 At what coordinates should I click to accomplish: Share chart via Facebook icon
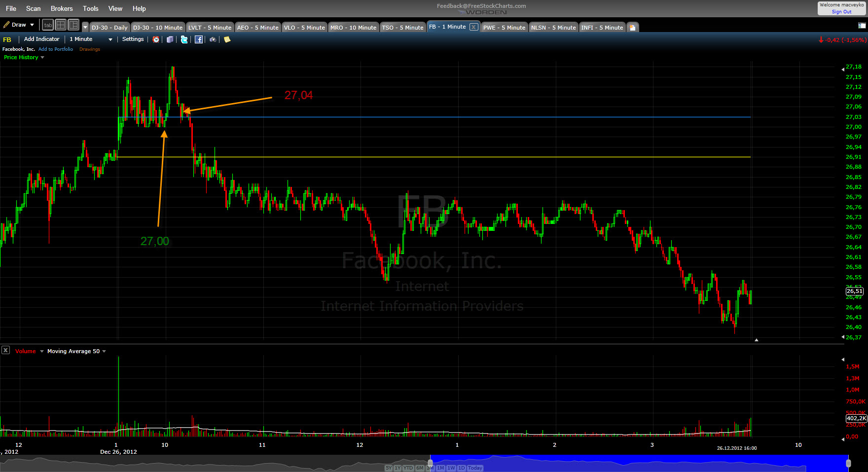(199, 39)
